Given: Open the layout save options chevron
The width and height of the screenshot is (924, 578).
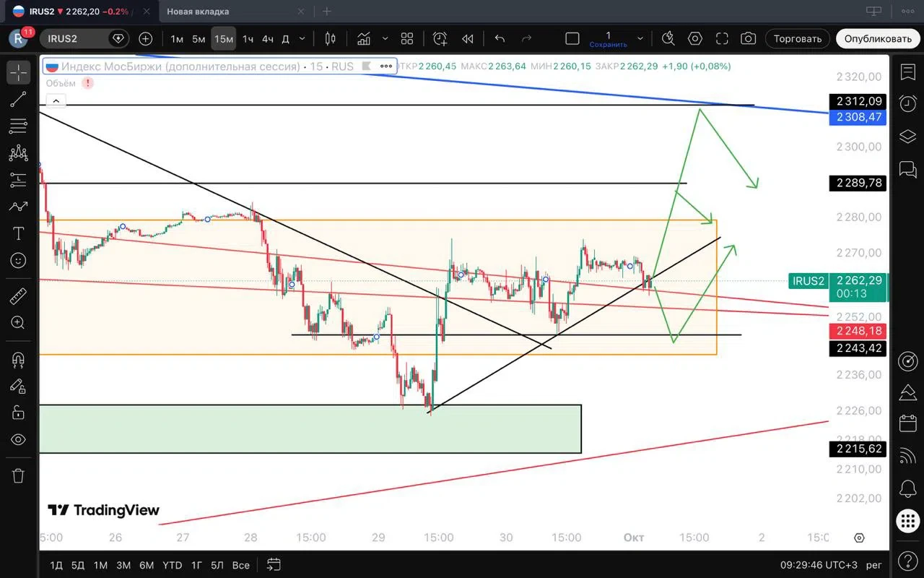Looking at the screenshot, I should [x=640, y=38].
